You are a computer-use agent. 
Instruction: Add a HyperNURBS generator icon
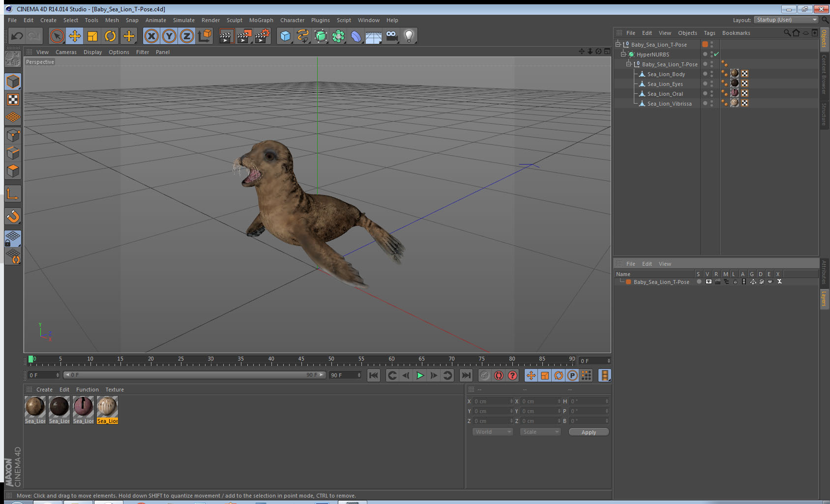pos(321,36)
